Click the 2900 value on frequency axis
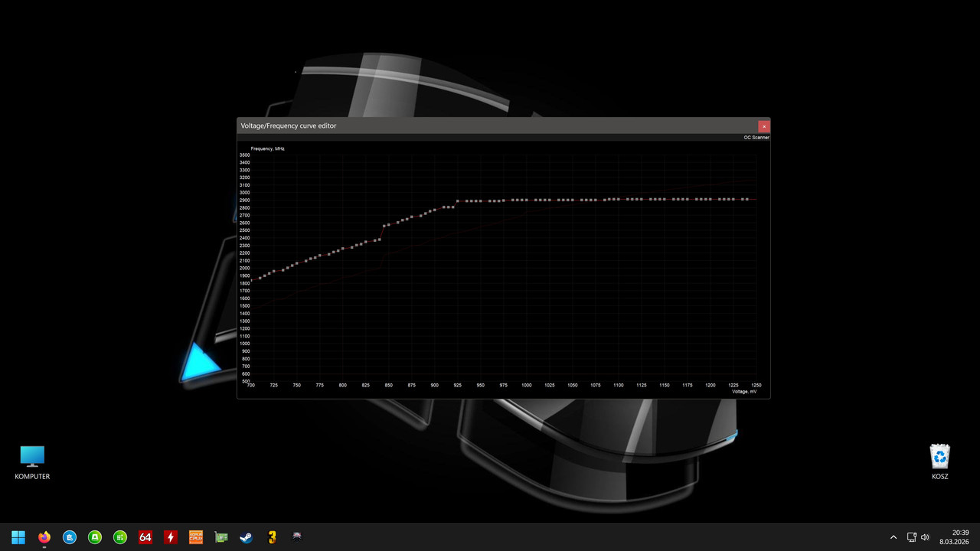 point(245,201)
